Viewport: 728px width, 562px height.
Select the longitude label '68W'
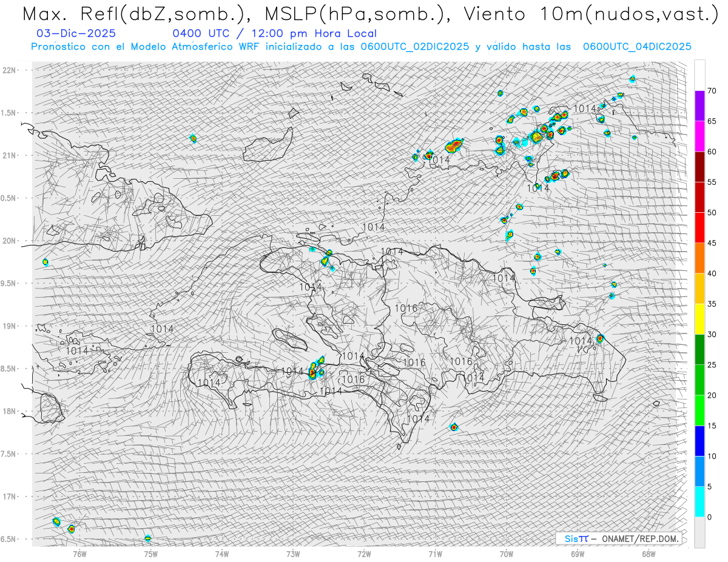click(649, 553)
